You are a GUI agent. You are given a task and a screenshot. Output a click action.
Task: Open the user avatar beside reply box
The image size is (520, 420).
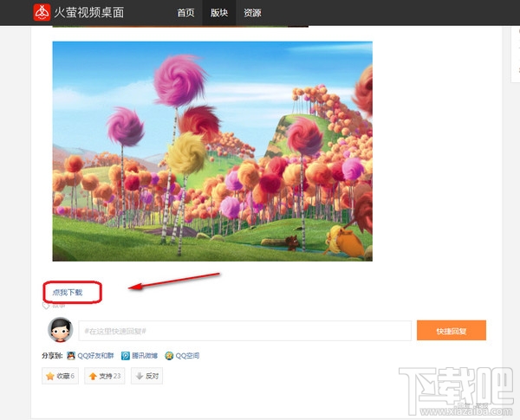pyautogui.click(x=61, y=330)
